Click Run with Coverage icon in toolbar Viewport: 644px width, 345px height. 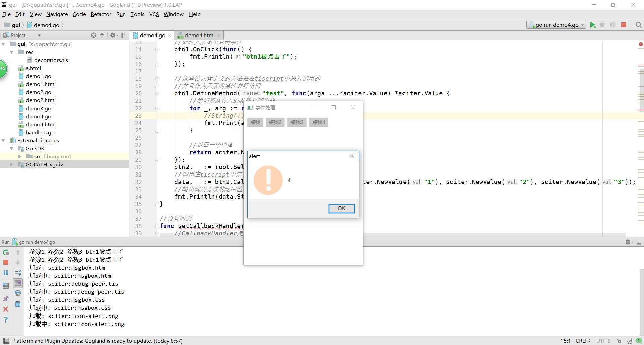point(613,25)
